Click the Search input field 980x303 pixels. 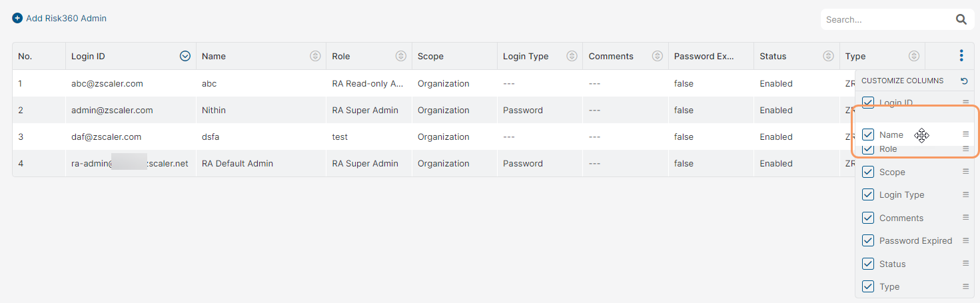click(885, 19)
